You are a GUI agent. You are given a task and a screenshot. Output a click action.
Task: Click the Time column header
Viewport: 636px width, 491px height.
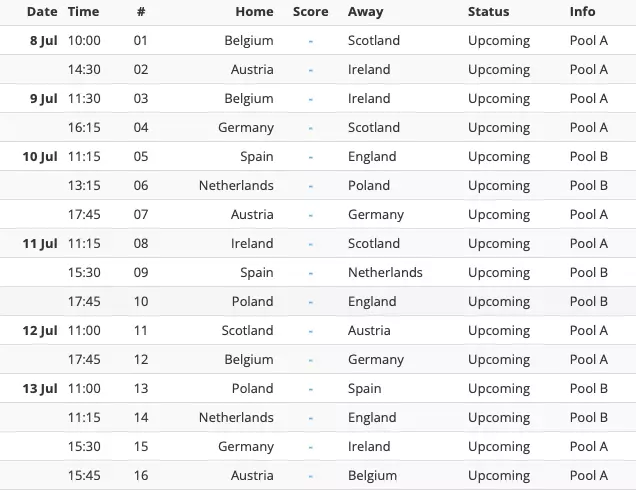(x=83, y=12)
